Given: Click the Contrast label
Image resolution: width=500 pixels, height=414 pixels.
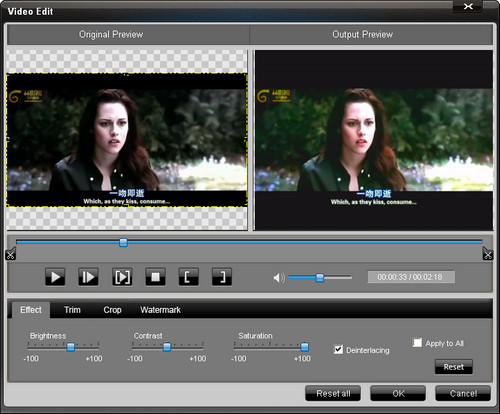Looking at the screenshot, I should (x=148, y=336).
